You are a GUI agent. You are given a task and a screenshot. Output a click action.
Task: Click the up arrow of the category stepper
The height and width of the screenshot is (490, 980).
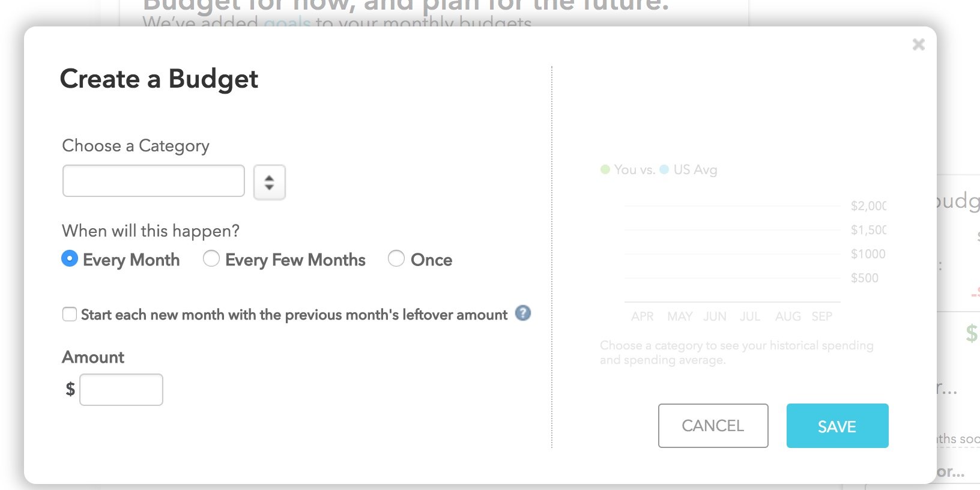[x=270, y=177]
